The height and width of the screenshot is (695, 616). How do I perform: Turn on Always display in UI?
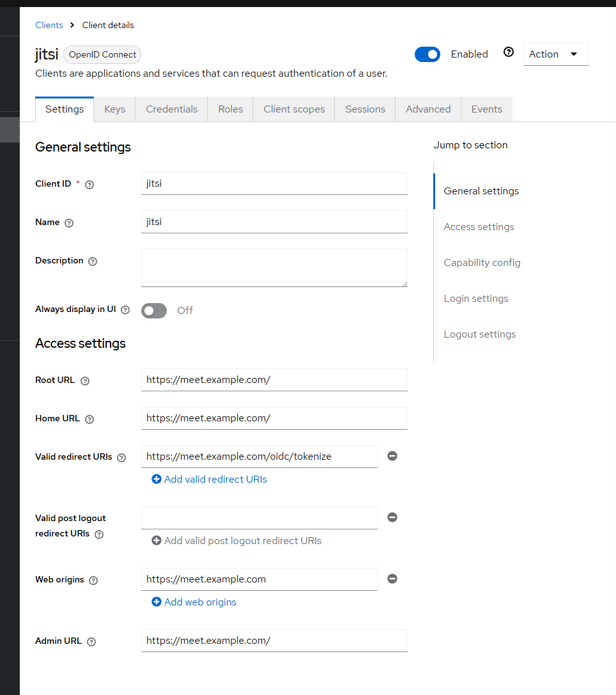click(154, 311)
